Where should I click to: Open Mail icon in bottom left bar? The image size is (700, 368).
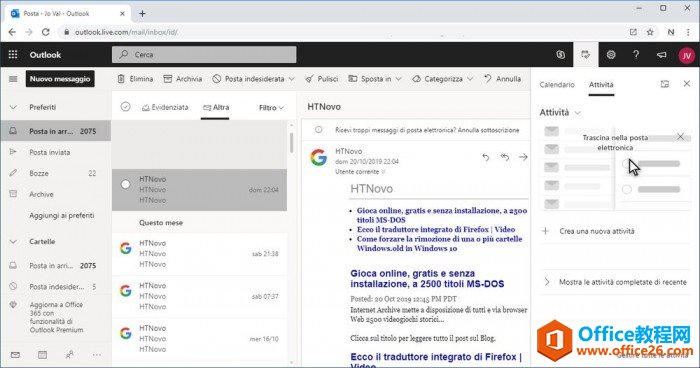click(x=15, y=355)
